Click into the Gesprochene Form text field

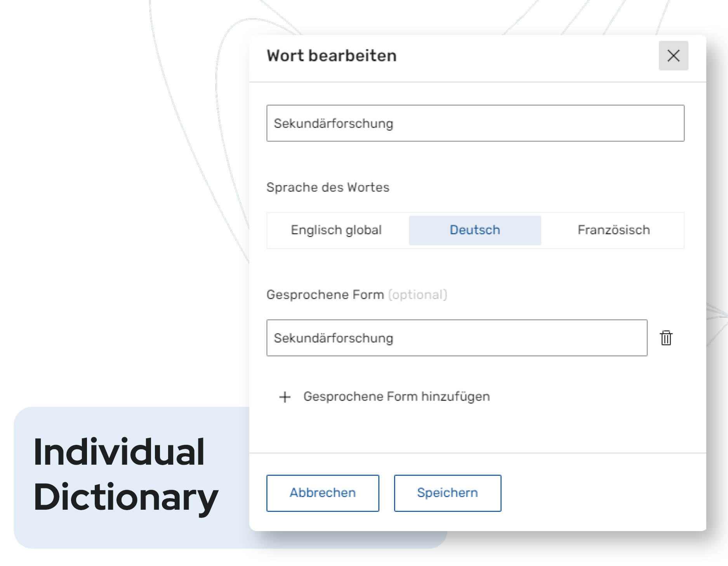[457, 338]
